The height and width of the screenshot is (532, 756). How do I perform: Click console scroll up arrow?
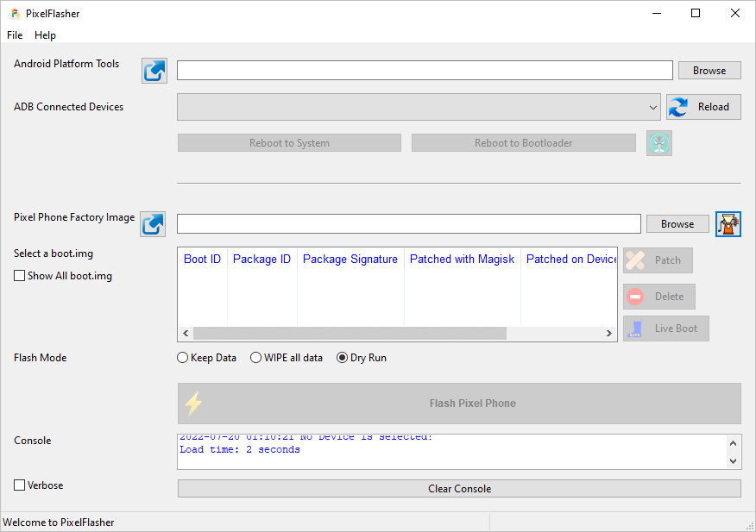pyautogui.click(x=733, y=443)
